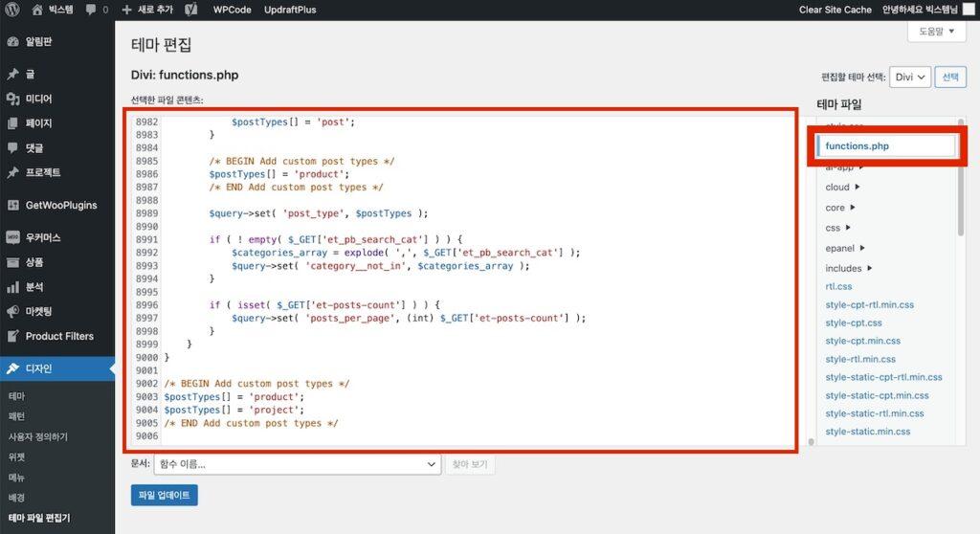
Task: Click the 페이지 pages icon
Action: click(x=13, y=123)
